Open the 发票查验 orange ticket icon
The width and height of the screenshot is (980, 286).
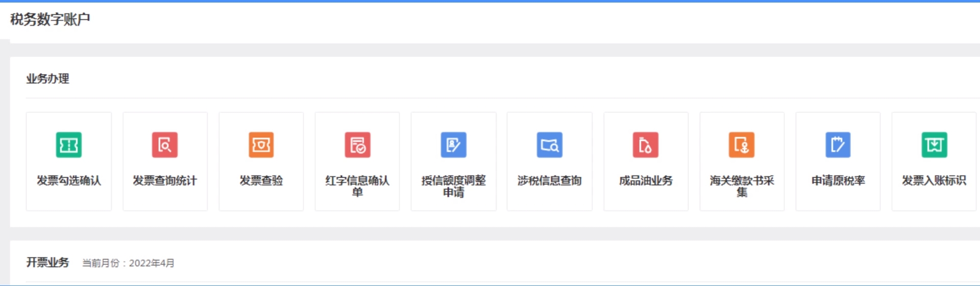point(261,145)
